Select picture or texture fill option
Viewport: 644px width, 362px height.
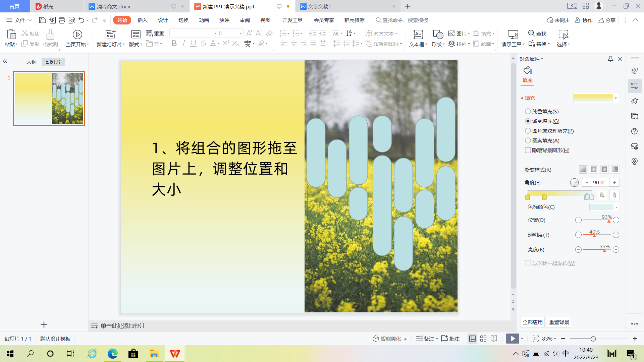(x=528, y=131)
